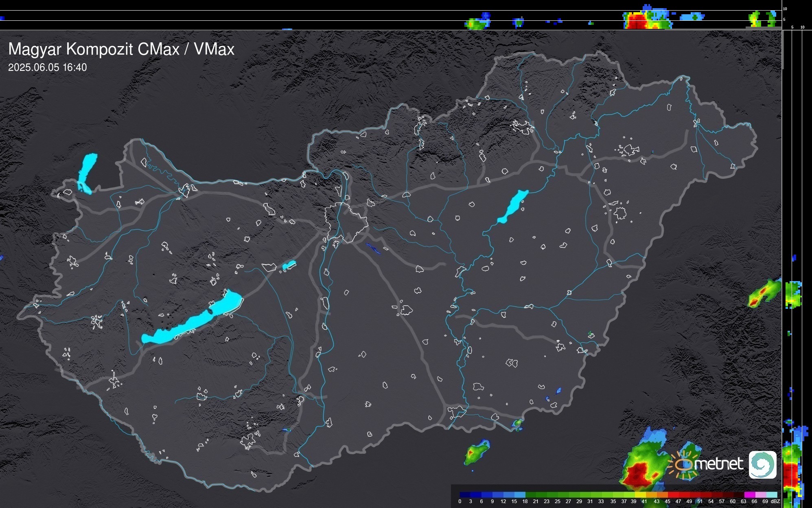Click the teal swirl radar logo
This screenshot has width=812, height=508.
pyautogui.click(x=762, y=464)
